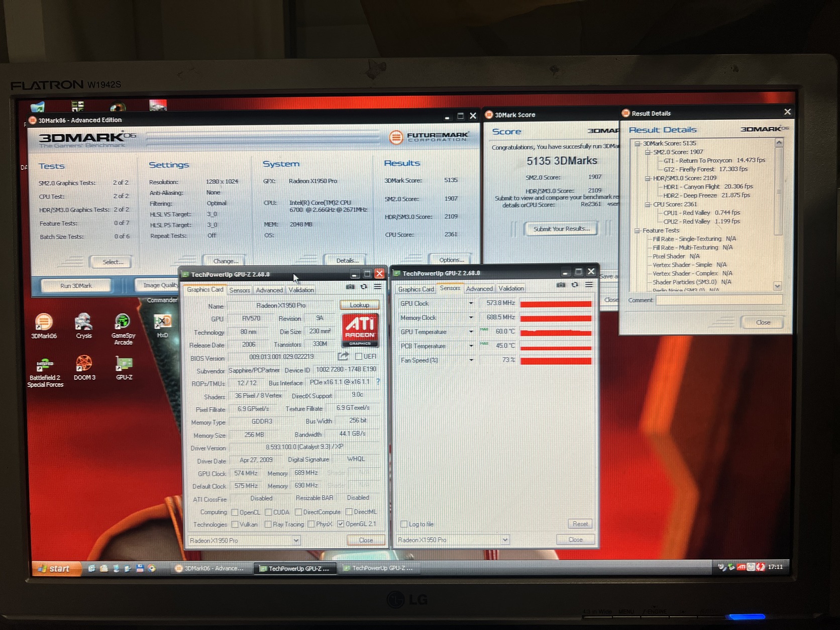Screen dimensions: 840x630
Task: Uncheck the OpenGL 2.1 checkbox
Action: [341, 524]
